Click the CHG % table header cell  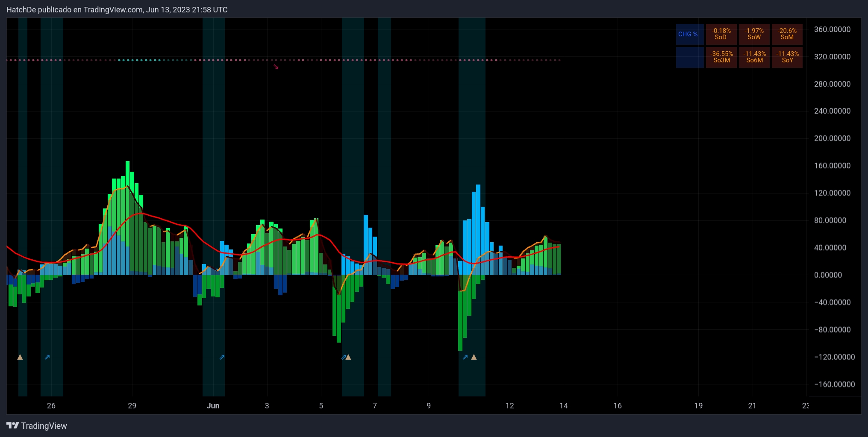click(690, 34)
